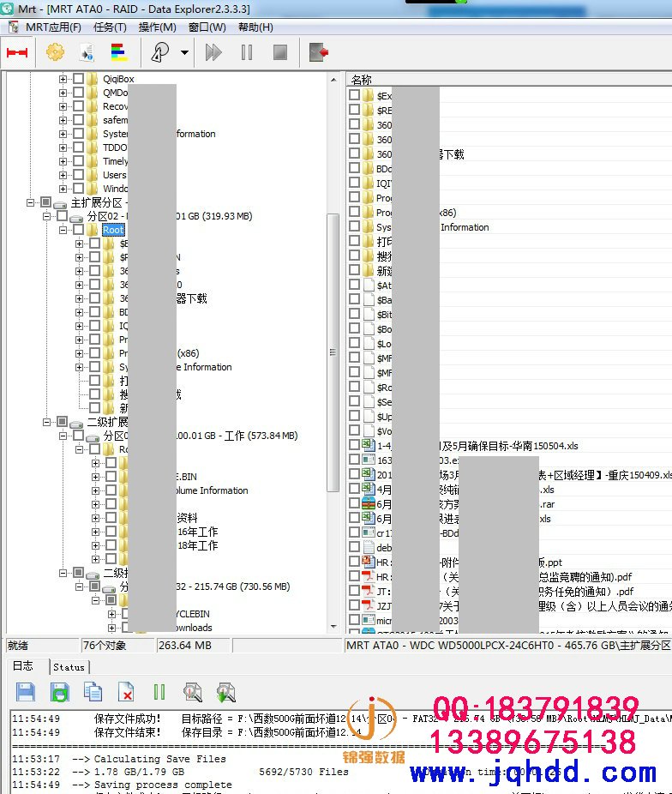Click the yellow gear settings toolbar icon

55,52
